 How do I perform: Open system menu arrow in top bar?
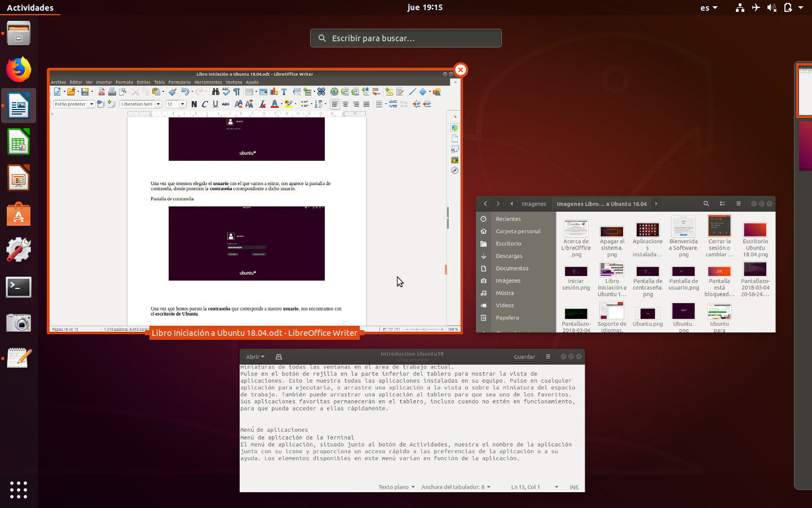(801, 7)
